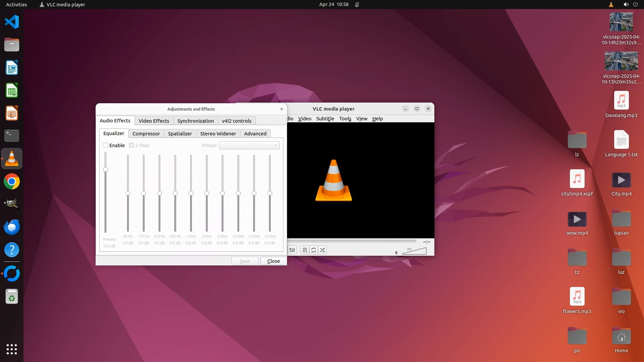This screenshot has width=644, height=362.
Task: Click the playback seek bar
Action: click(352, 241)
